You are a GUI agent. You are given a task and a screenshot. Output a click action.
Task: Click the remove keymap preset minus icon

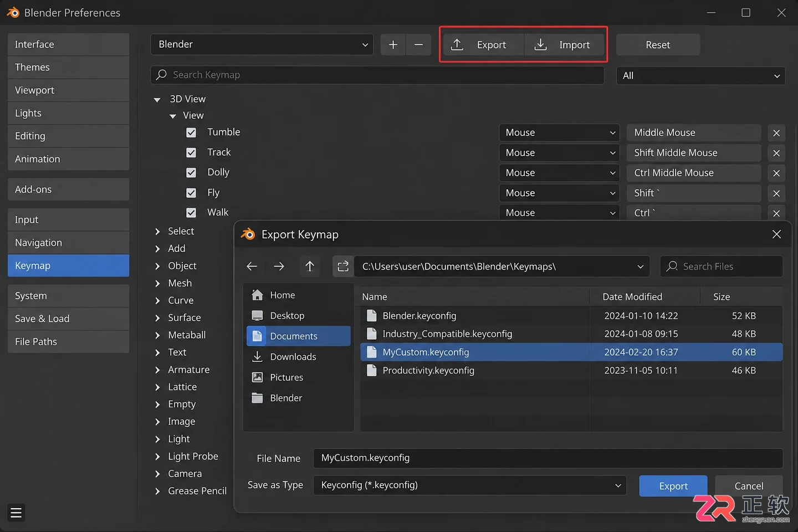point(419,45)
